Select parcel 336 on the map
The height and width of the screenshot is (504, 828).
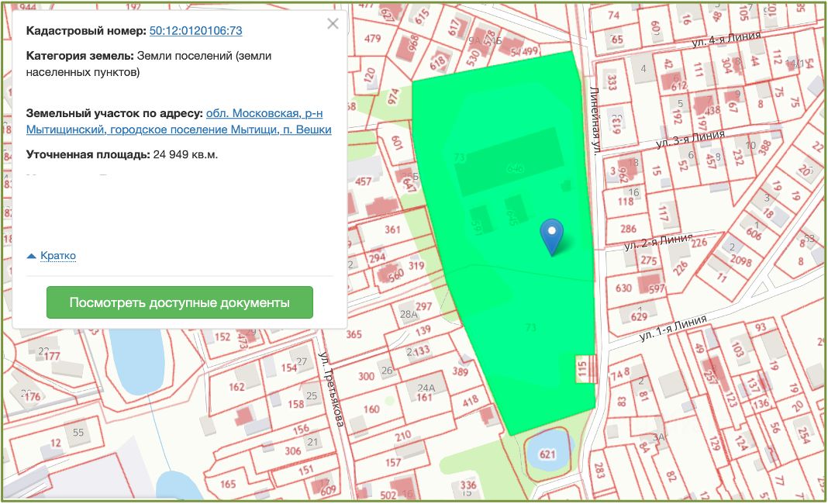(467, 485)
